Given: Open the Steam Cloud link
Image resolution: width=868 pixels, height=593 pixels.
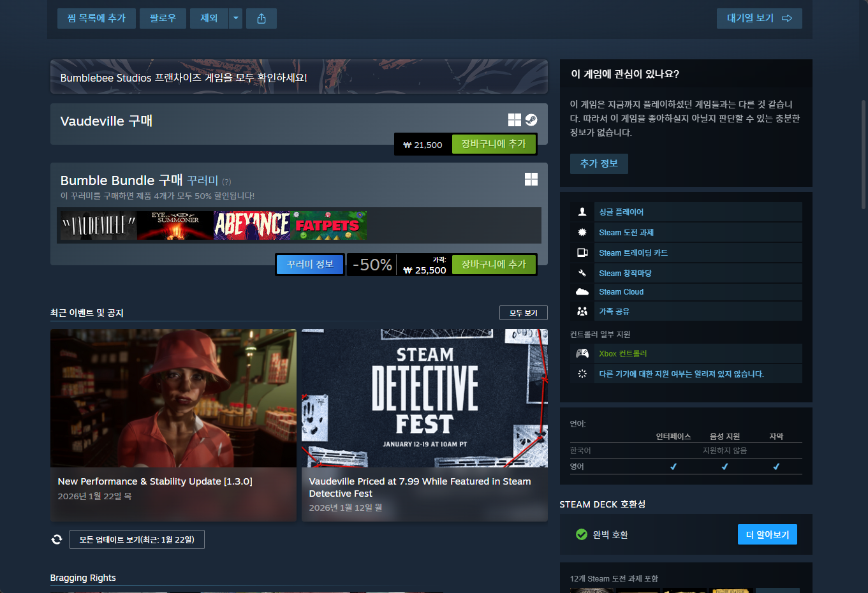Looking at the screenshot, I should 621,292.
